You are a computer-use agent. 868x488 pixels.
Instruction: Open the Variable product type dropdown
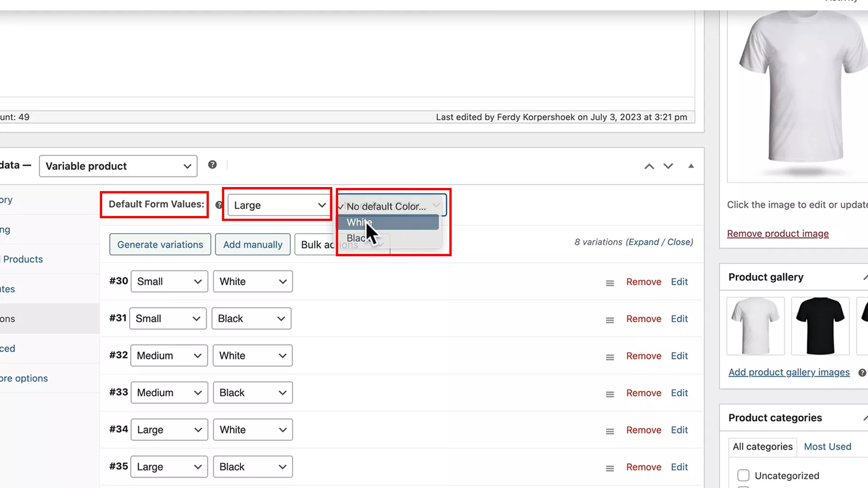(x=118, y=166)
